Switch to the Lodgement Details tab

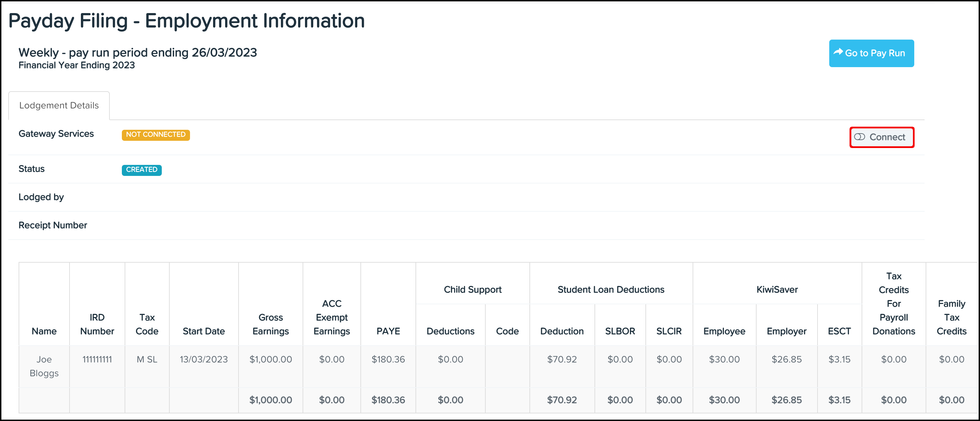(x=59, y=105)
